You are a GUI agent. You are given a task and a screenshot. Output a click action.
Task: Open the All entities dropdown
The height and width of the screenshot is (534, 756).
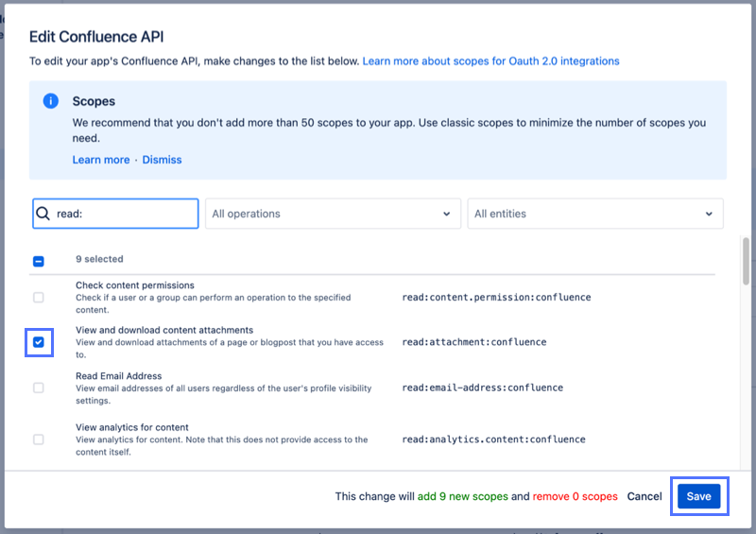pyautogui.click(x=595, y=214)
